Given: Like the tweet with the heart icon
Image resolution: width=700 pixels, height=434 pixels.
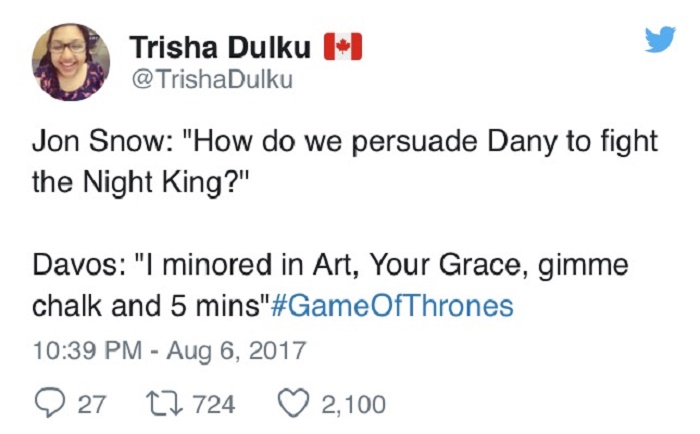Looking at the screenshot, I should click(293, 404).
